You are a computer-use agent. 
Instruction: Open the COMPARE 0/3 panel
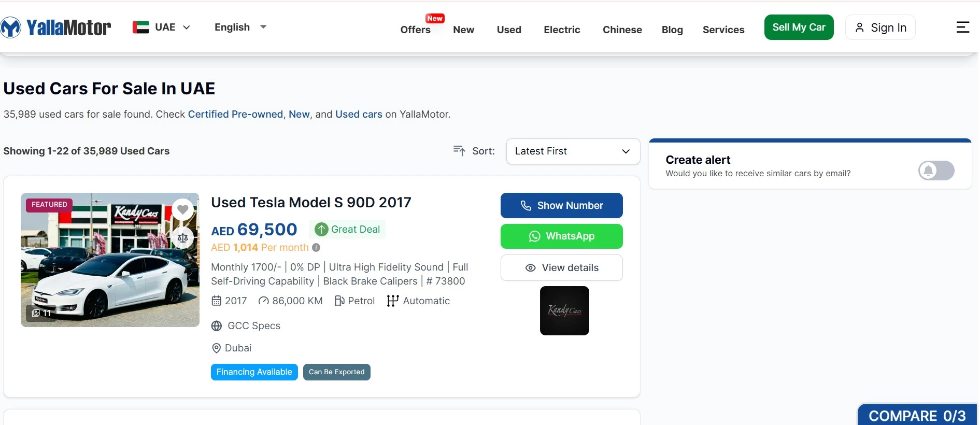coord(917,415)
